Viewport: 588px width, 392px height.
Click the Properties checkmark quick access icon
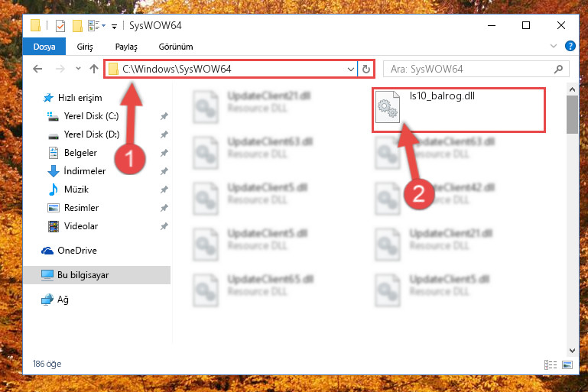tap(60, 26)
